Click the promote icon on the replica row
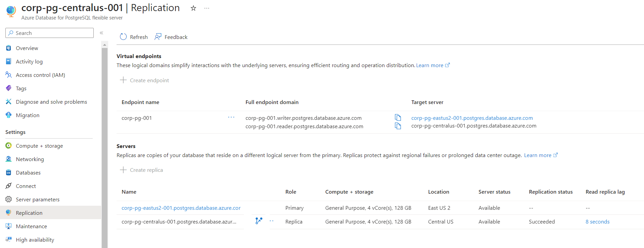644x248 pixels. pyautogui.click(x=259, y=221)
